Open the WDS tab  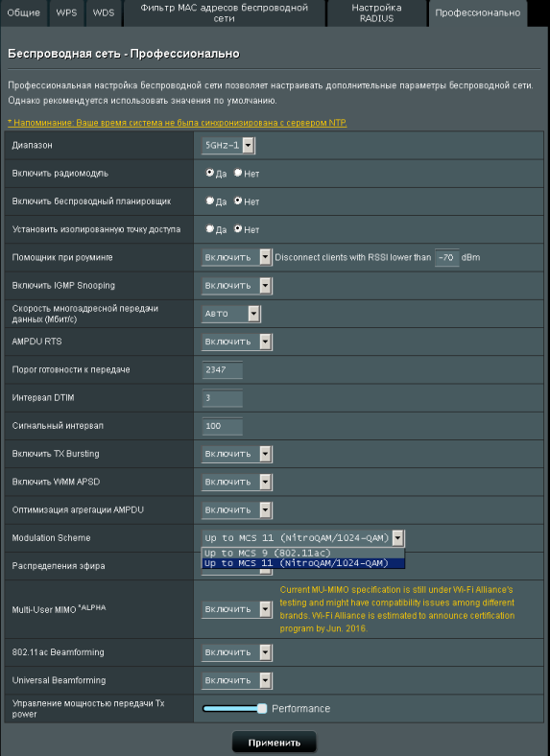tap(104, 13)
